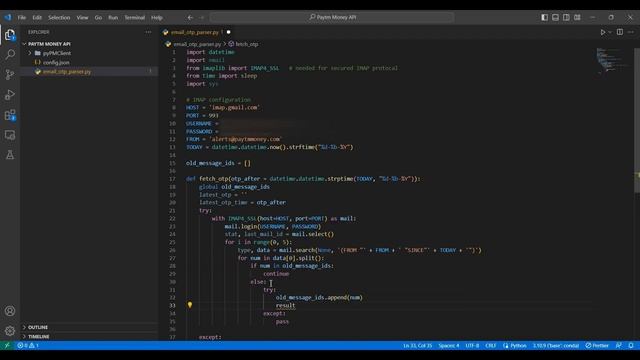Image resolution: width=640 pixels, height=360 pixels.
Task: Click the email_otp_parser.py breadcrumb
Action: tap(197, 44)
